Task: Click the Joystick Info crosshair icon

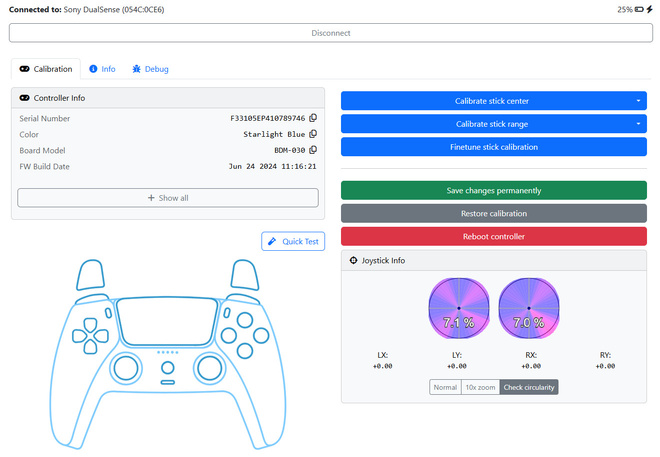Action: click(353, 260)
